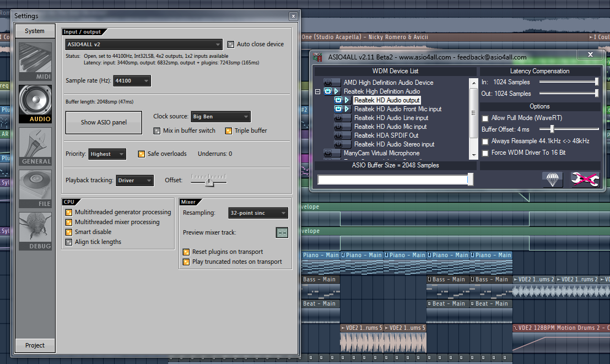
Task: Click the ASIO4ALL logo icon in title bar
Action: (318, 57)
